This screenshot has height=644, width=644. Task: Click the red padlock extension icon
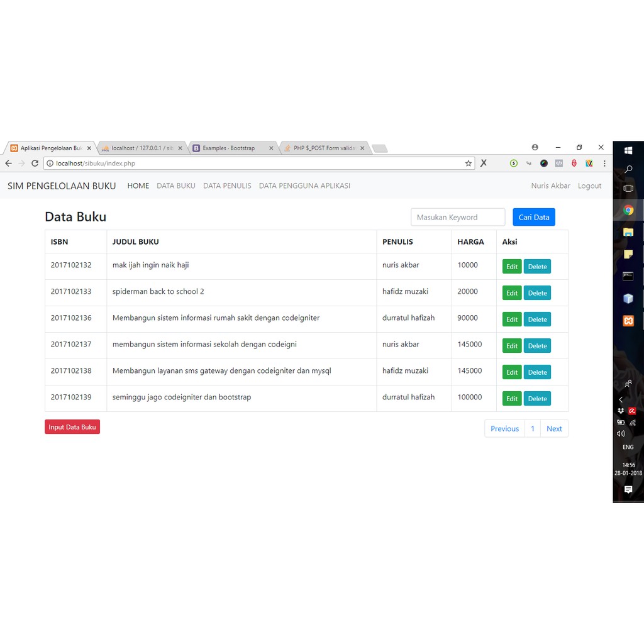[574, 164]
